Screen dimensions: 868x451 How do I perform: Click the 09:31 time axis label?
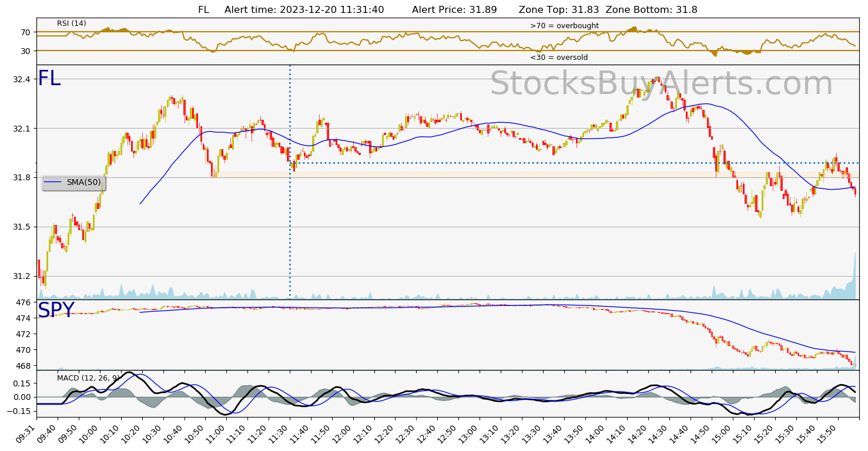pyautogui.click(x=26, y=434)
